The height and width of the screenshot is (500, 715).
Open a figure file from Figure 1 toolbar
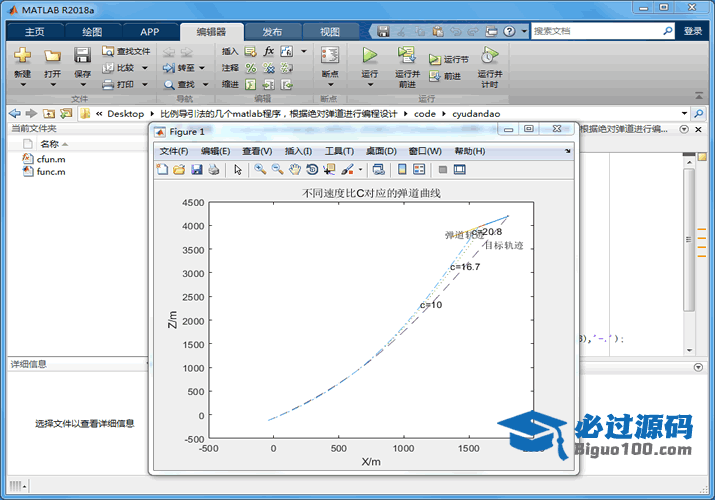179,170
